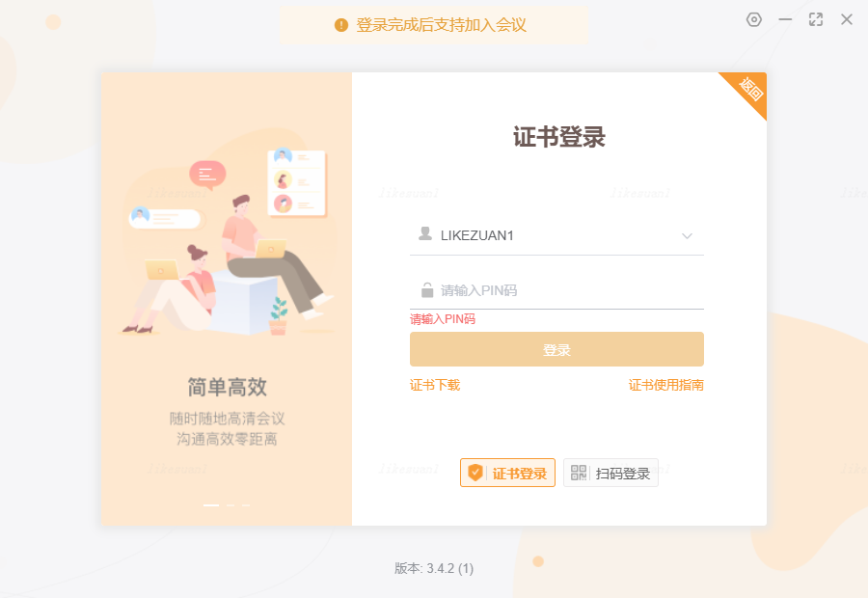Select the third carousel indicator dash

click(246, 505)
